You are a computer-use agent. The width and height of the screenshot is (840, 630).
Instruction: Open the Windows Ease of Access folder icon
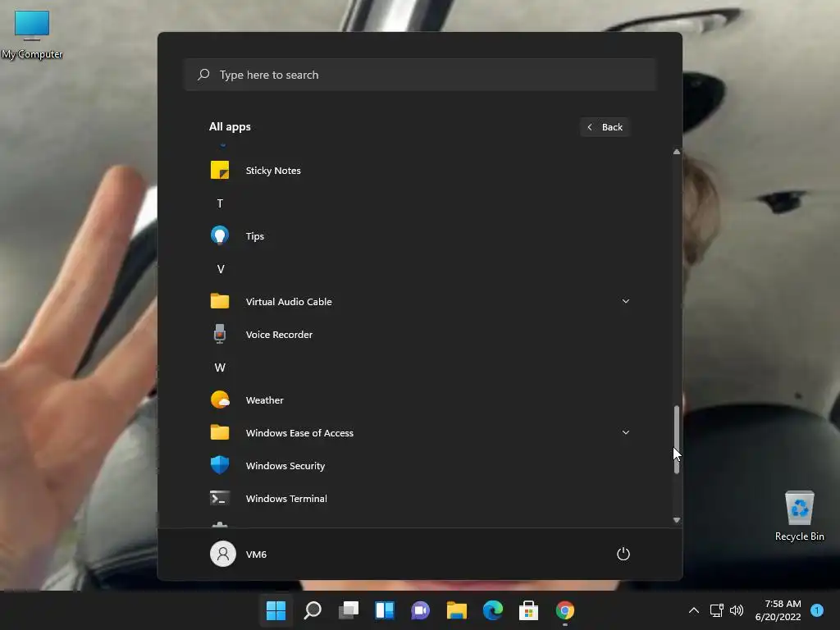coord(220,432)
